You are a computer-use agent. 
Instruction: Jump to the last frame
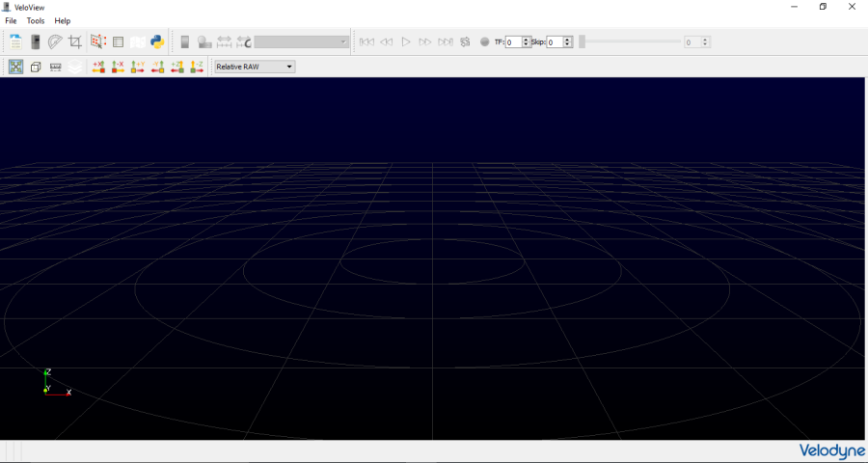coord(445,41)
